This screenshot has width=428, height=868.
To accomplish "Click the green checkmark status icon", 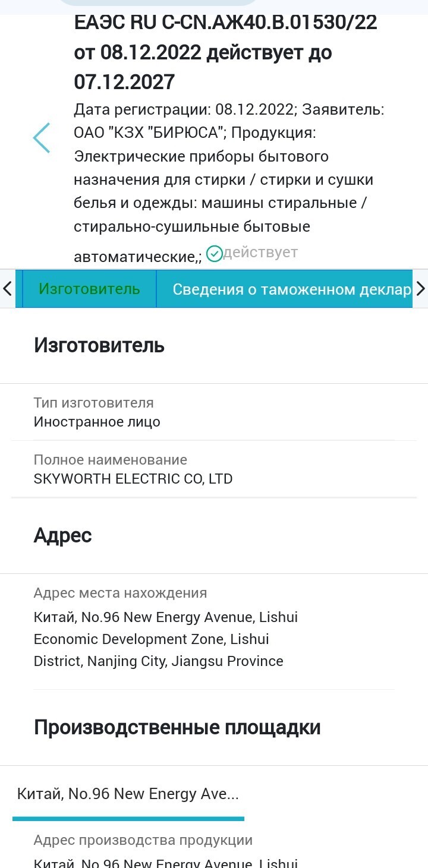I will [215, 254].
